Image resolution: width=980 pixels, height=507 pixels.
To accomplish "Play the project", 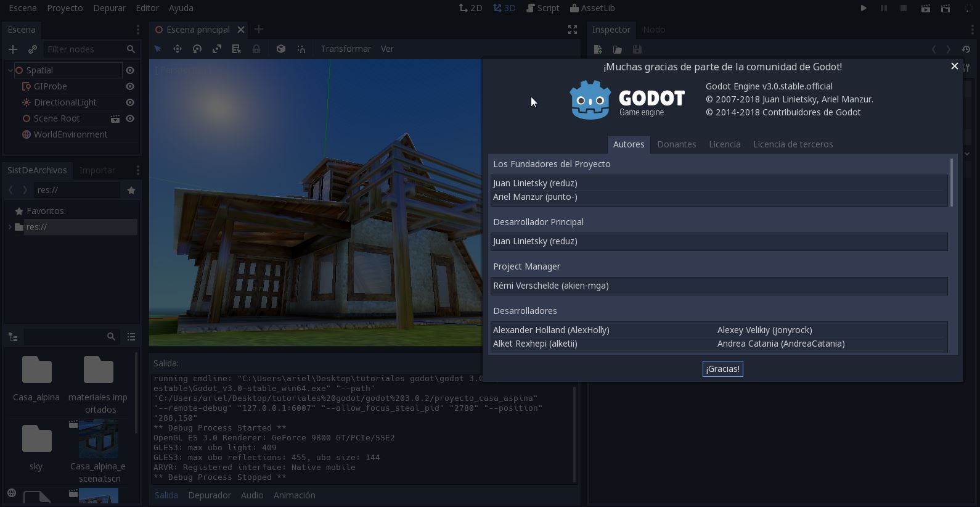I will [864, 8].
